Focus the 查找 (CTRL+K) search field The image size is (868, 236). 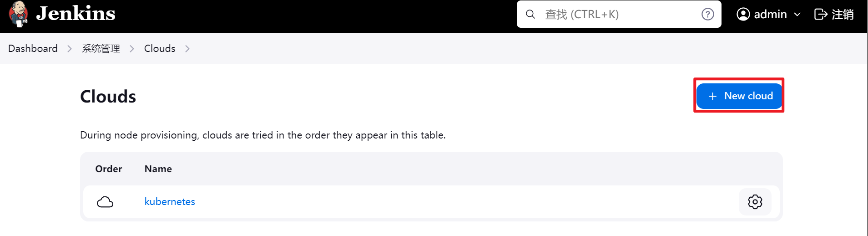[x=619, y=14]
